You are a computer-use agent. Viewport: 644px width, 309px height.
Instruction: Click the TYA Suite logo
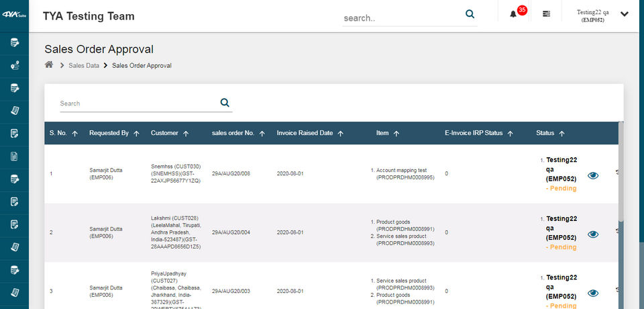tap(14, 14)
